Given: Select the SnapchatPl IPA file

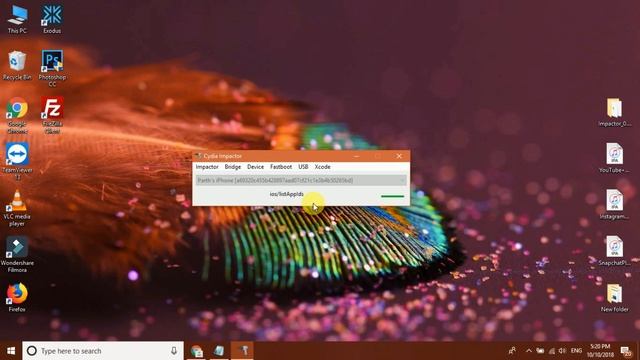Looking at the screenshot, I should [x=614, y=251].
